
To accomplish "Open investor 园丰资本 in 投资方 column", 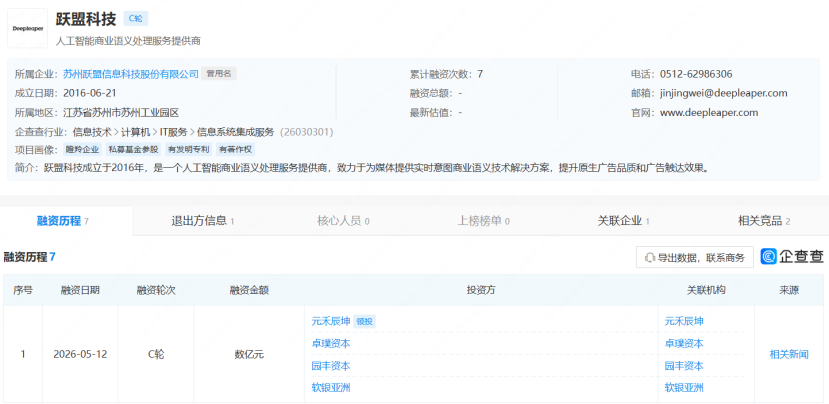I will [331, 365].
